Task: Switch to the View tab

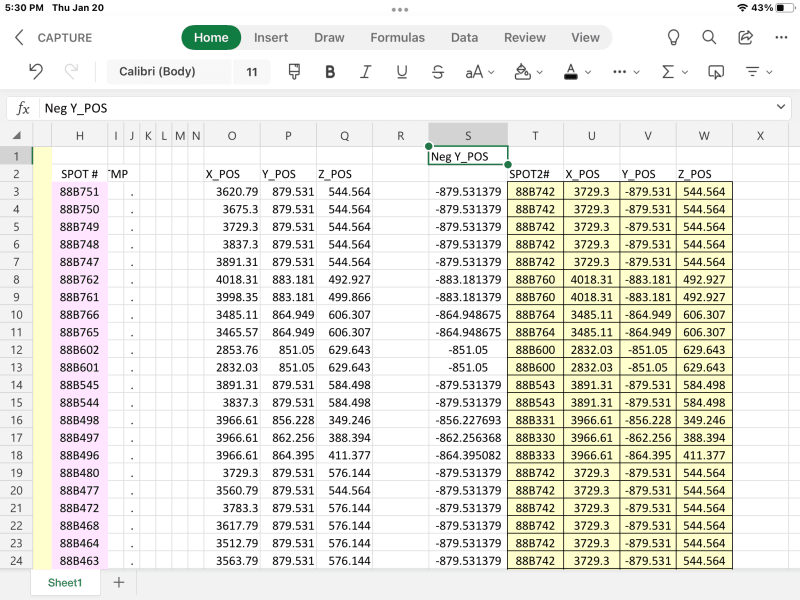Action: pos(585,37)
